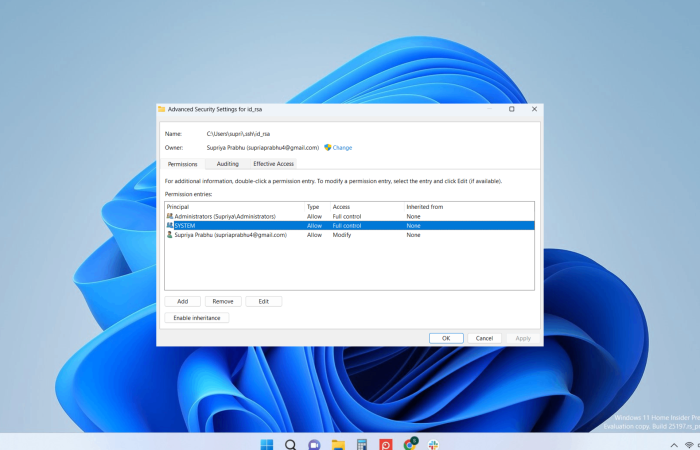
Task: Click the Wi-Fi network tray icon
Action: 689,445
